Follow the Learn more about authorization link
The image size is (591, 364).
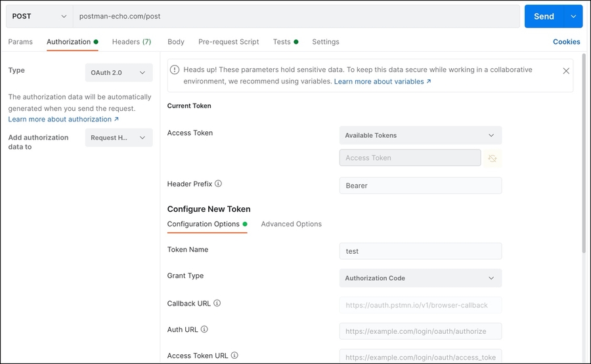(x=63, y=119)
